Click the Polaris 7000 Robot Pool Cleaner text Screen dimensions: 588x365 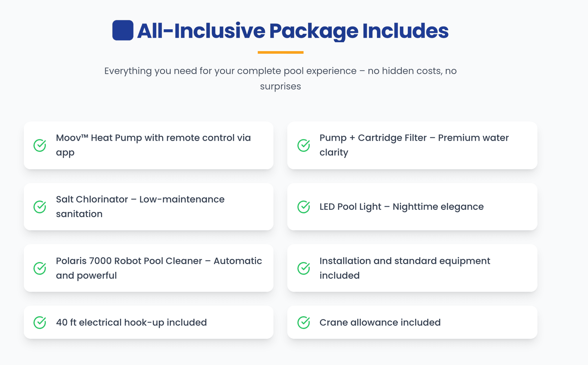[x=159, y=268]
